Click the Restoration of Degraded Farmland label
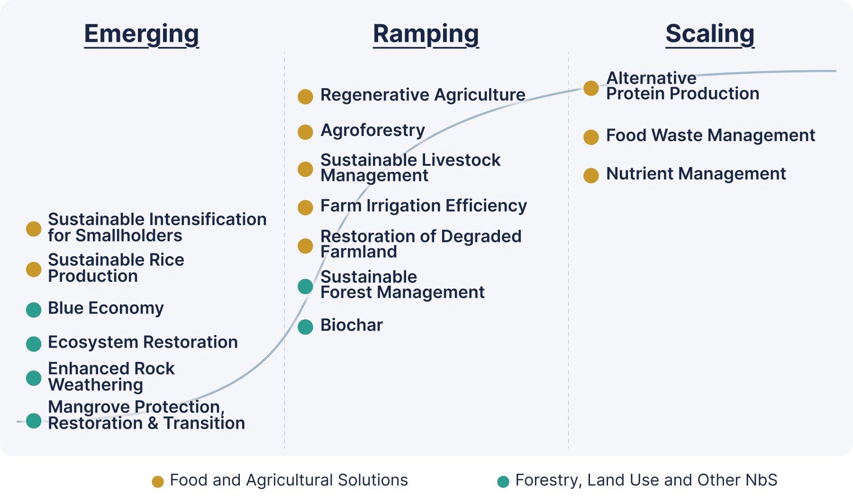The image size is (853, 504). (x=420, y=244)
